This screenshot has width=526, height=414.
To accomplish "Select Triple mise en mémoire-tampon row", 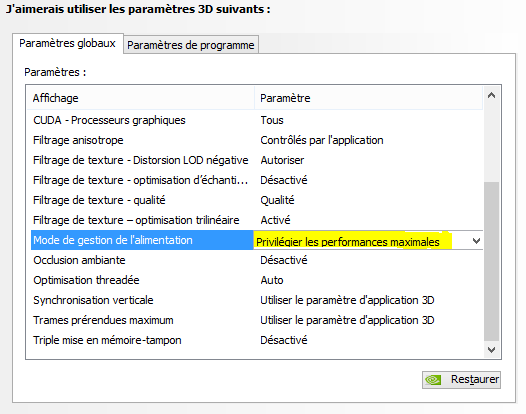I will point(257,341).
